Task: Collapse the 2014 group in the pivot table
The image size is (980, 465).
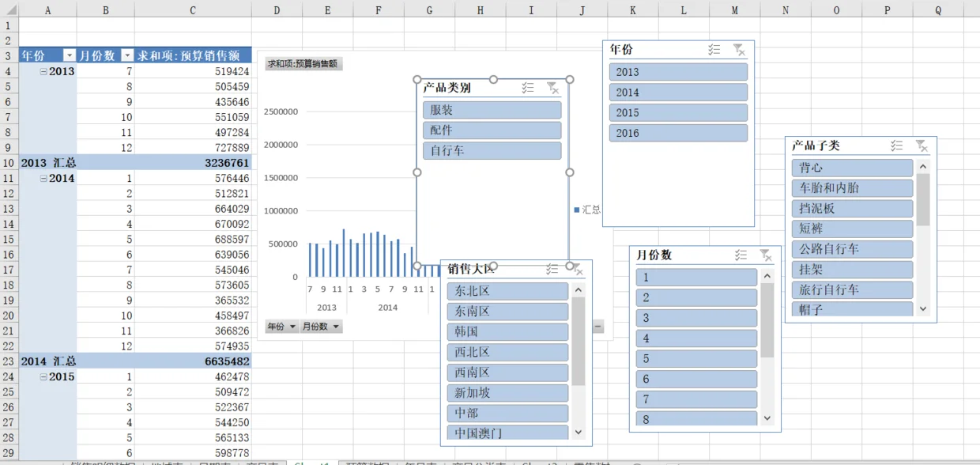Action: point(44,179)
